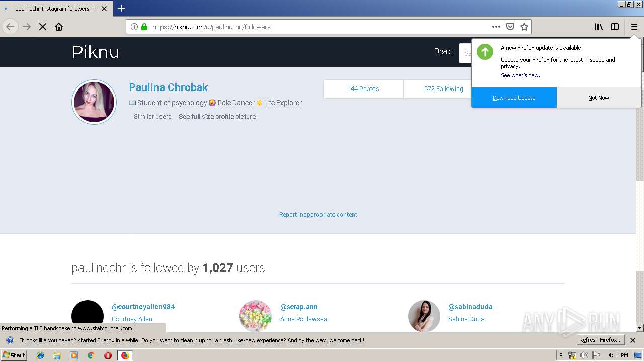Launch Chrome from the taskbar
Image resolution: width=644 pixels, height=362 pixels.
point(91,355)
